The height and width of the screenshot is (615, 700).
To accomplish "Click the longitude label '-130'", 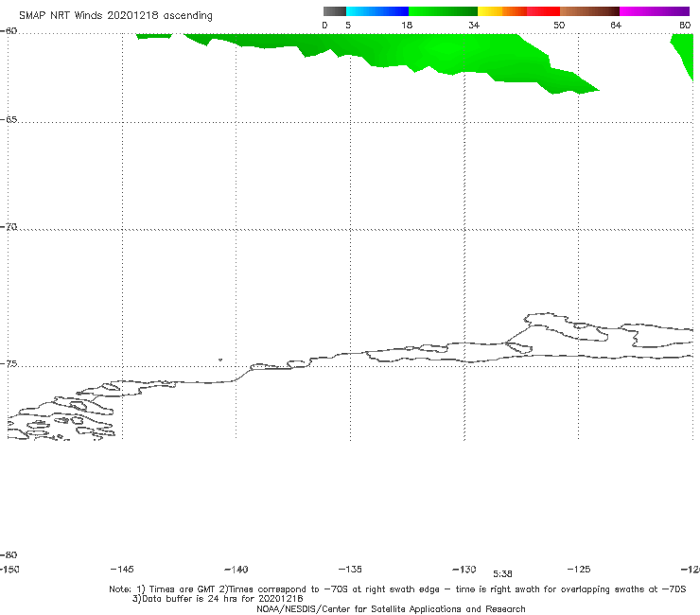I will pyautogui.click(x=464, y=570).
